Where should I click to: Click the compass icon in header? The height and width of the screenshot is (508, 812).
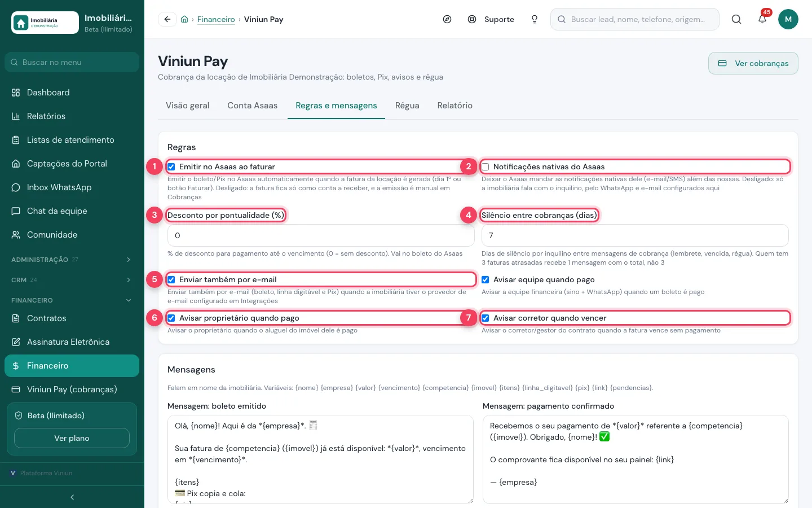[x=447, y=19]
